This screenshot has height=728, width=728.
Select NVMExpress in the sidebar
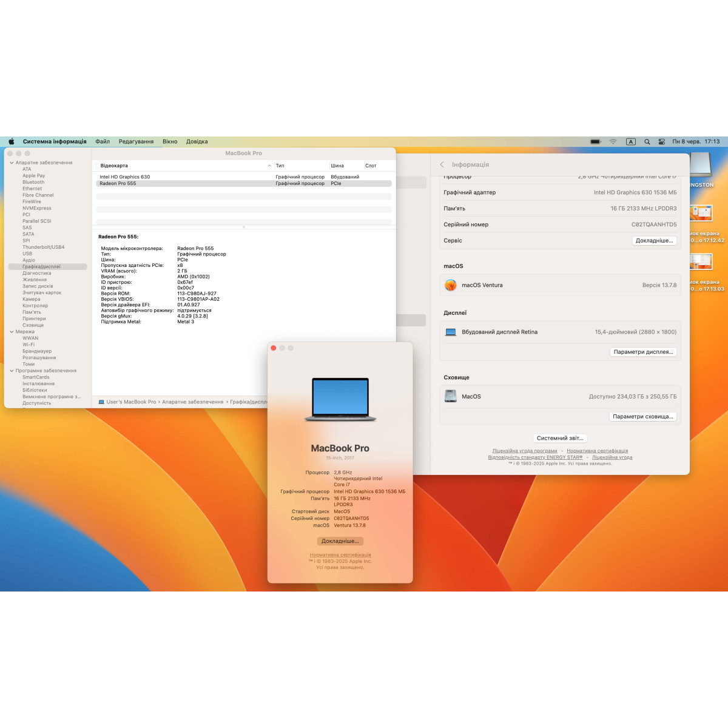pyautogui.click(x=37, y=208)
